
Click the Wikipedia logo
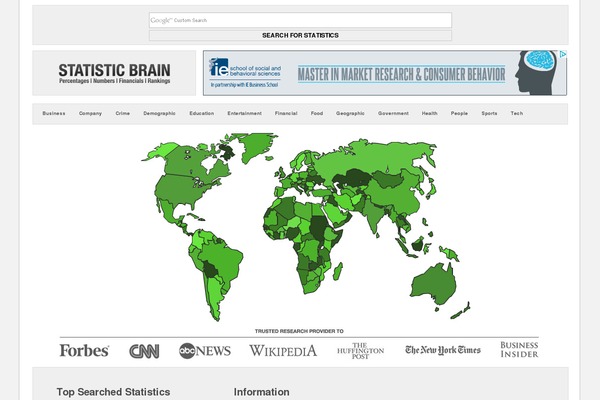pos(283,351)
